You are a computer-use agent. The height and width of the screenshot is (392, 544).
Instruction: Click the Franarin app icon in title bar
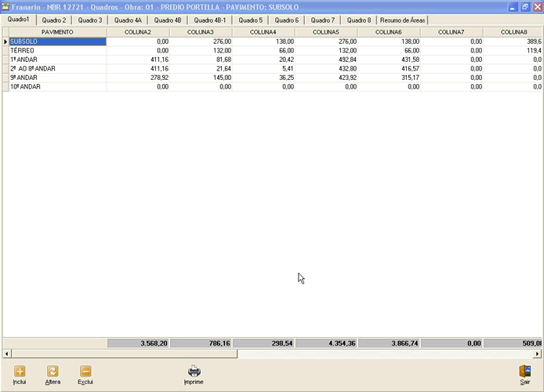pos(5,6)
